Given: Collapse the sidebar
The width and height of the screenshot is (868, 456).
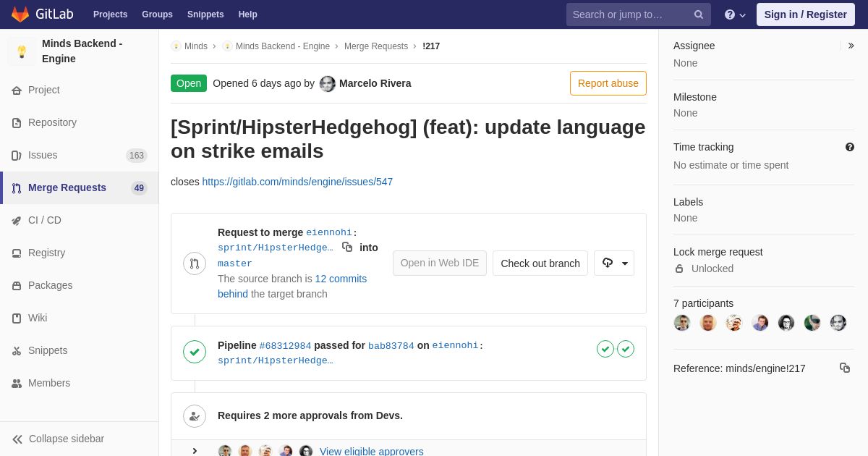Looking at the screenshot, I should (x=80, y=439).
